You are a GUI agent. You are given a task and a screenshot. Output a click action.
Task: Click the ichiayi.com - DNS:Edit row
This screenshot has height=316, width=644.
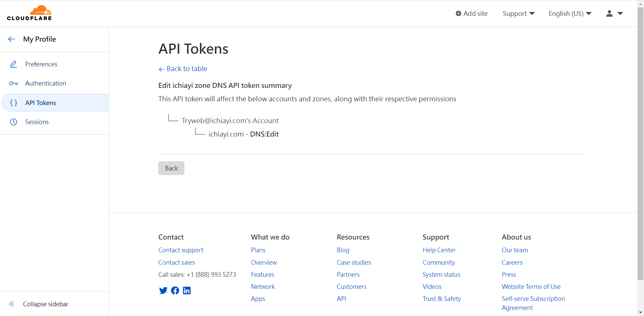pos(244,134)
